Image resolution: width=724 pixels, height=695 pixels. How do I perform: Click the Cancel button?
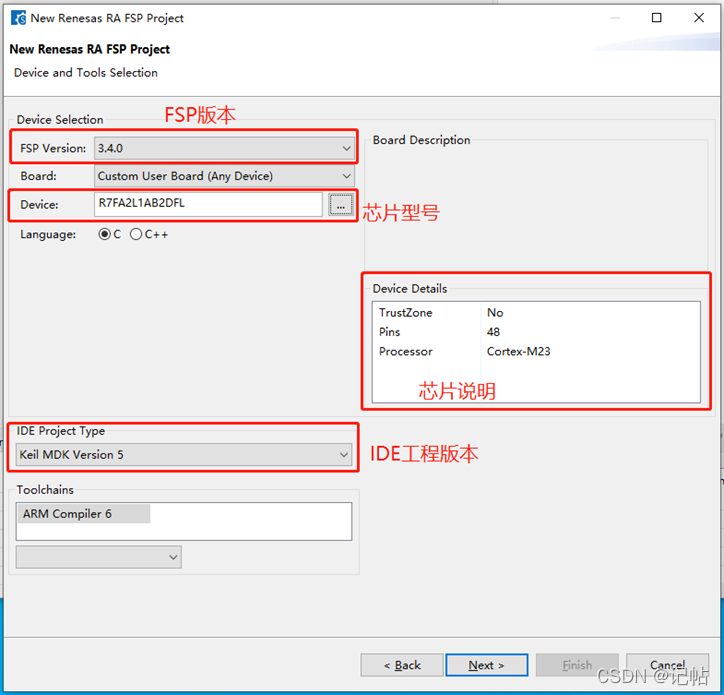pos(667,665)
